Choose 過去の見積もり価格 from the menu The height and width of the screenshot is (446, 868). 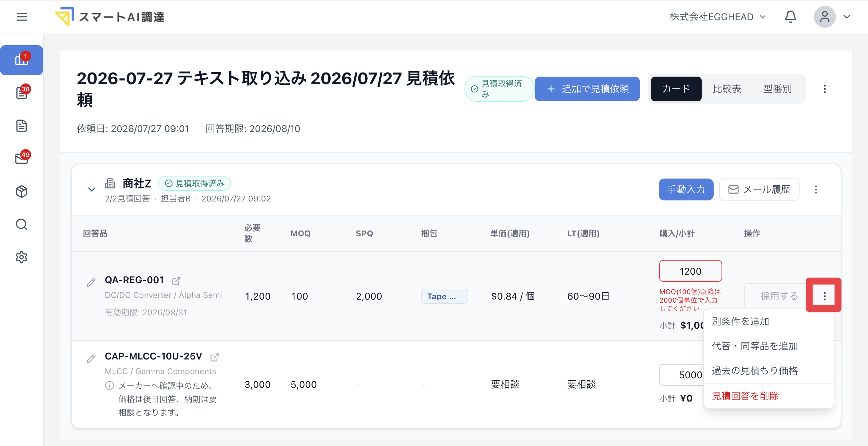pos(769,371)
